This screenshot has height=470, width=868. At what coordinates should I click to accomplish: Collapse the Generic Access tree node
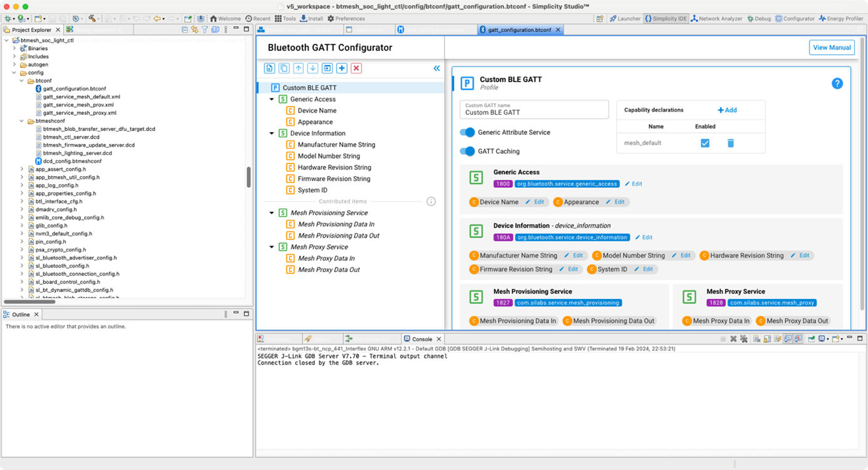[x=272, y=99]
